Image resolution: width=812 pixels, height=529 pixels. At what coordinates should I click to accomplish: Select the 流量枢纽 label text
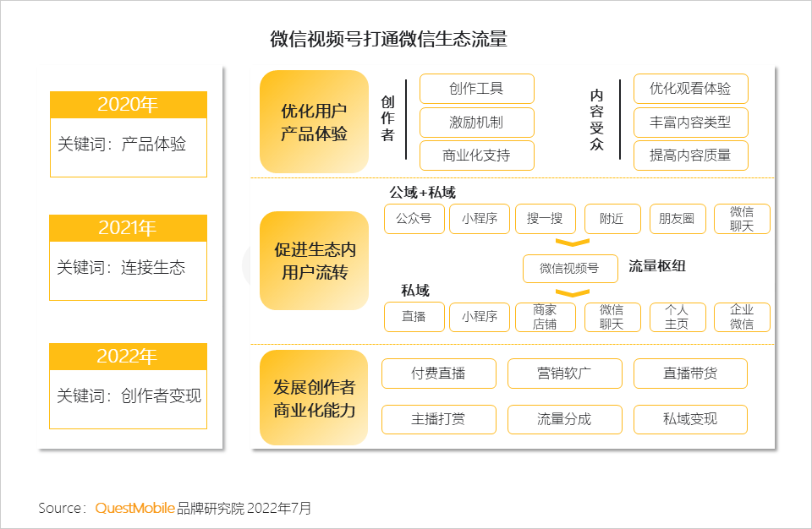point(658,263)
